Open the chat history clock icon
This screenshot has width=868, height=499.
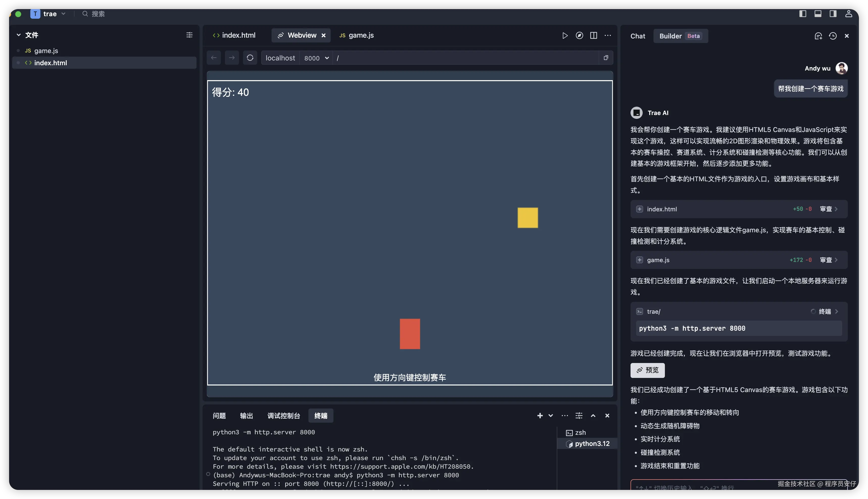pos(833,36)
